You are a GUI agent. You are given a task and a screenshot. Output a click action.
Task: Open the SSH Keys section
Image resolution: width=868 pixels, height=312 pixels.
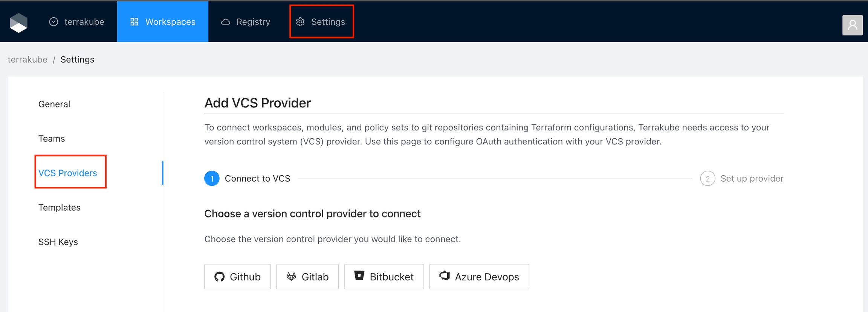point(58,242)
